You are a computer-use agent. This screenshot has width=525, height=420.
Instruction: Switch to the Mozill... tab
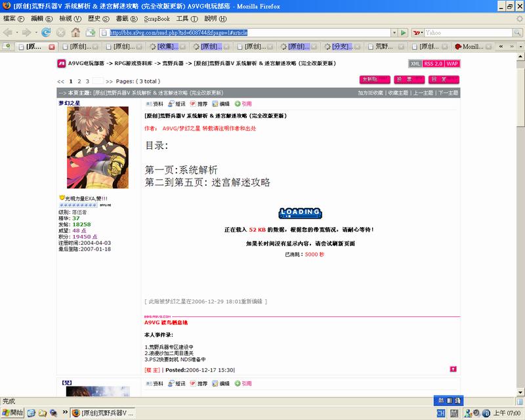point(472,47)
